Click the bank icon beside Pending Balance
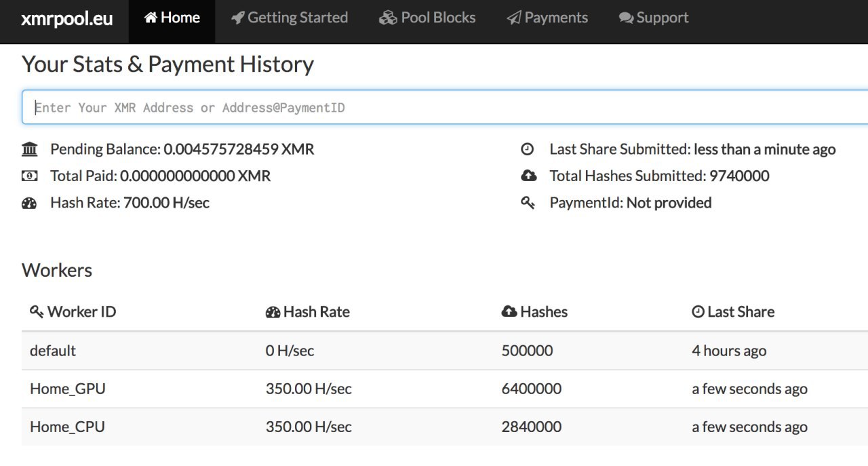Screen dimensions: 868x466 point(29,149)
